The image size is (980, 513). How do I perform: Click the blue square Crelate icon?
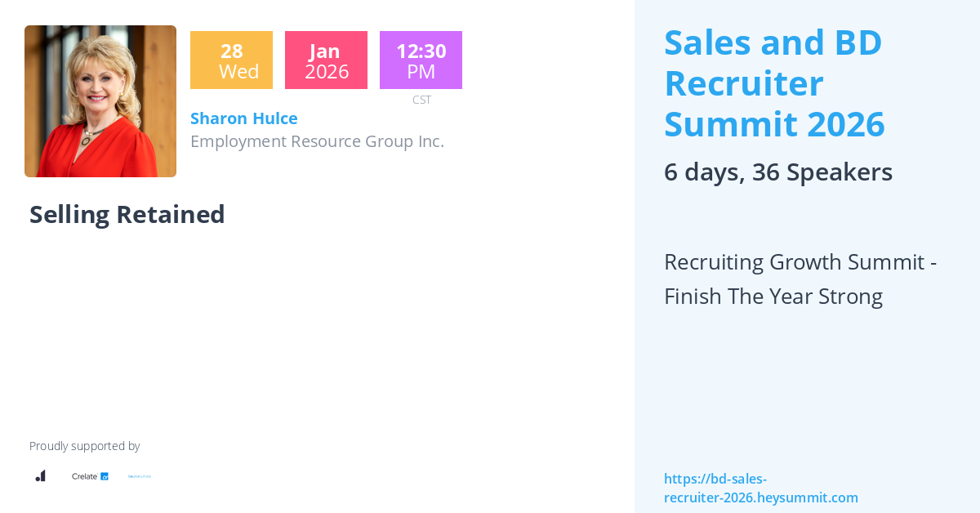tap(105, 476)
